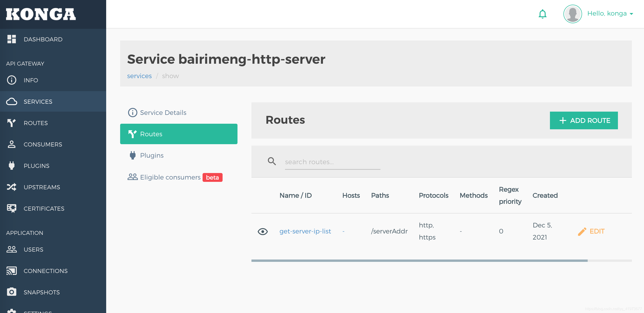Viewport: 644px width, 313px height.
Task: Open Eligible consumers beta section
Action: pyautogui.click(x=170, y=177)
